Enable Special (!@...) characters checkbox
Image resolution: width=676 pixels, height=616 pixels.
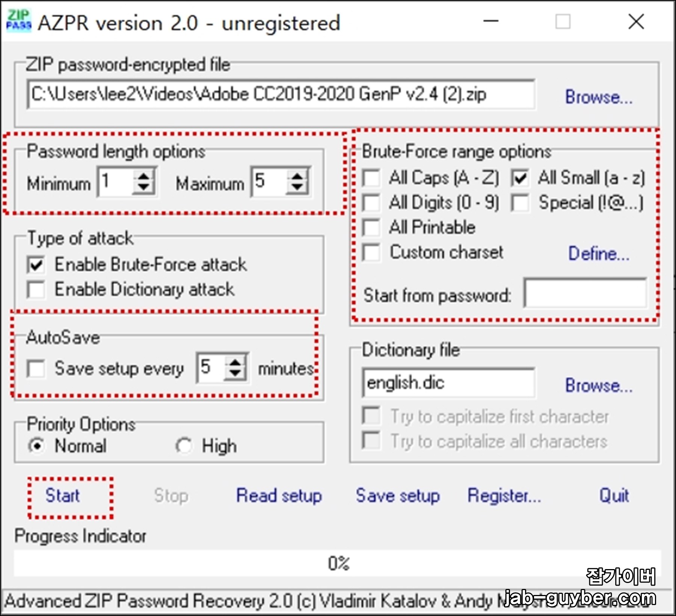point(520,203)
